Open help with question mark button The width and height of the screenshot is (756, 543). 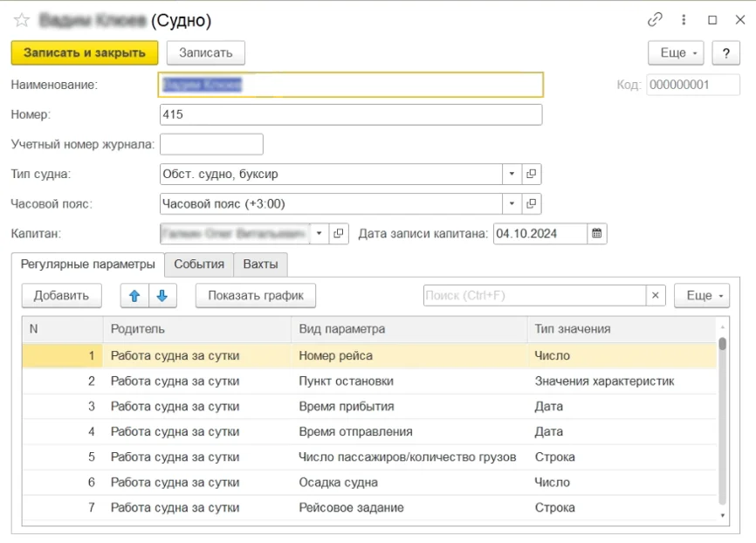tap(725, 52)
